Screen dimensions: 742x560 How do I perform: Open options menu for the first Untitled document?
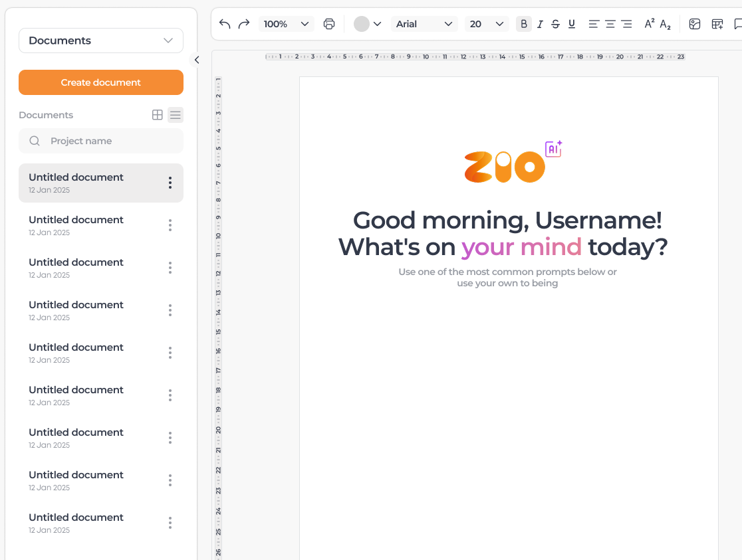pos(170,183)
